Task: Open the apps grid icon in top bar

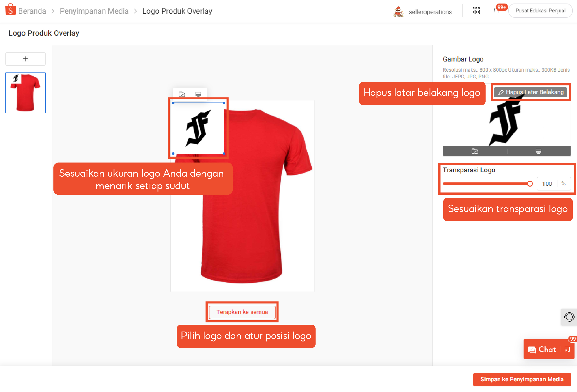Action: (476, 11)
